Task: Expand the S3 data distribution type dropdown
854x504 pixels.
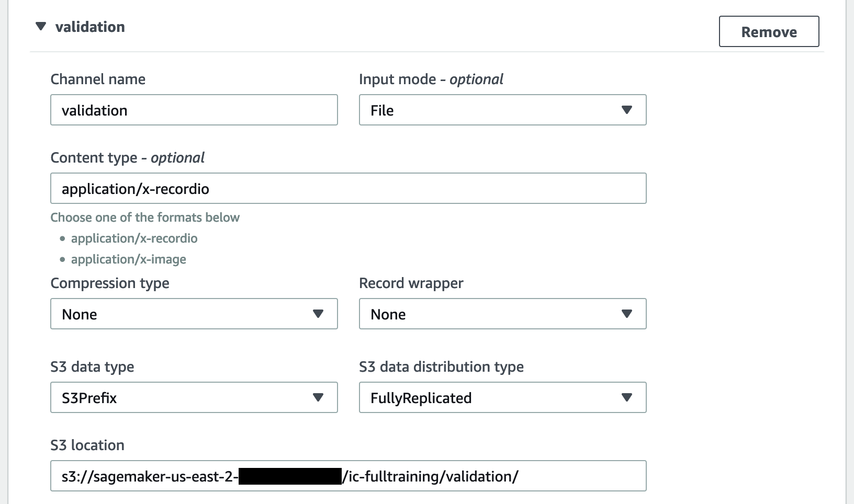Action: [502, 397]
